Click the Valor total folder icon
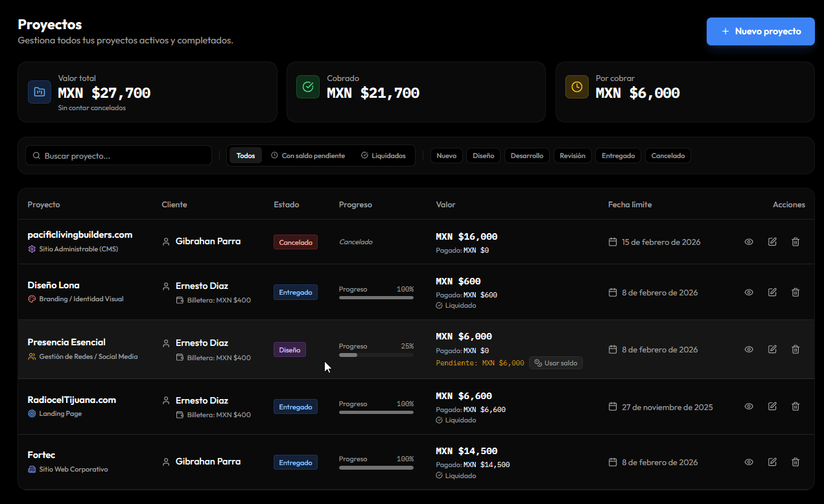The width and height of the screenshot is (824, 504). point(40,92)
